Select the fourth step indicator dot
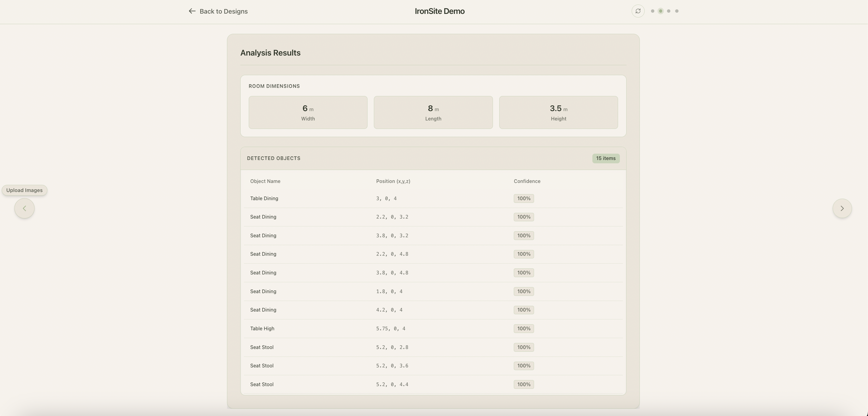This screenshot has width=868, height=416. tap(677, 11)
